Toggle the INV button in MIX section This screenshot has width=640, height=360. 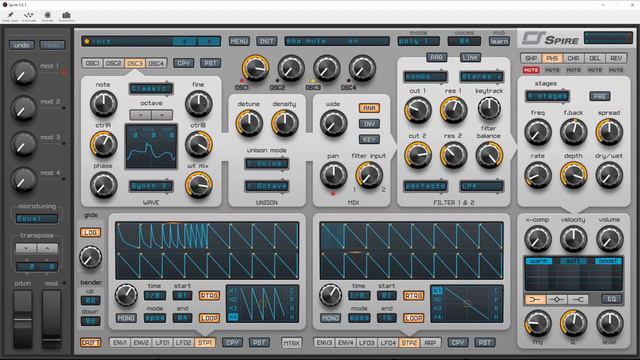tap(369, 124)
